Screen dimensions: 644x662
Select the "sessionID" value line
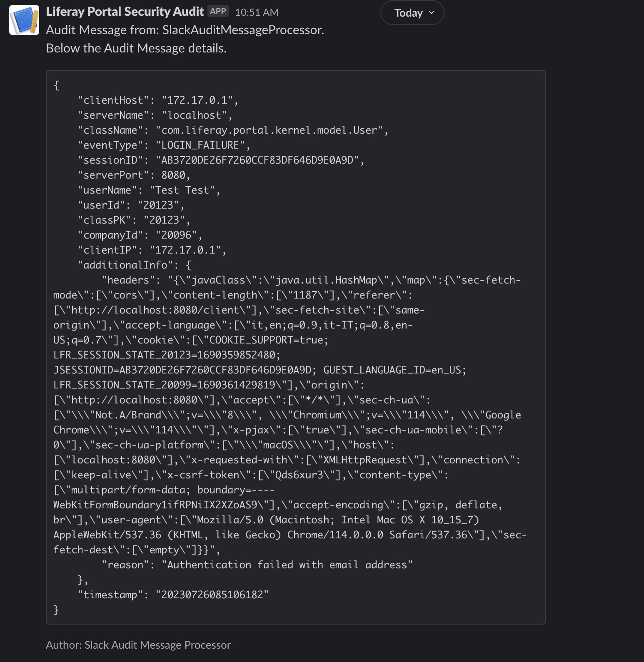[x=221, y=160]
